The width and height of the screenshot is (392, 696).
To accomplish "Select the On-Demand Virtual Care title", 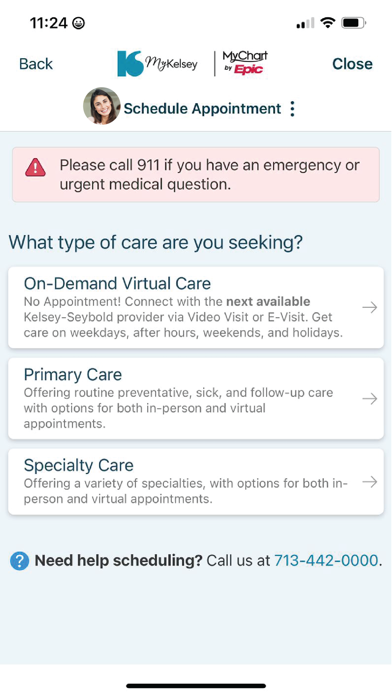I will tap(117, 283).
